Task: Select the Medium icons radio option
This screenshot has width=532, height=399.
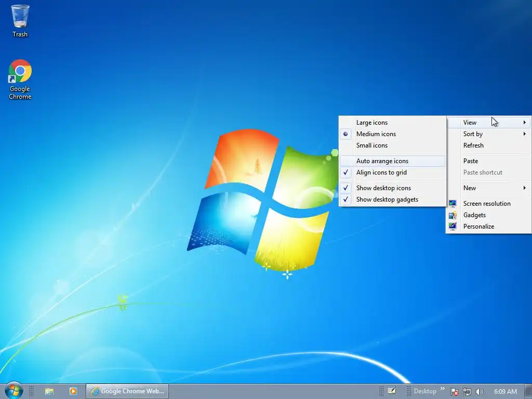Action: [393, 134]
